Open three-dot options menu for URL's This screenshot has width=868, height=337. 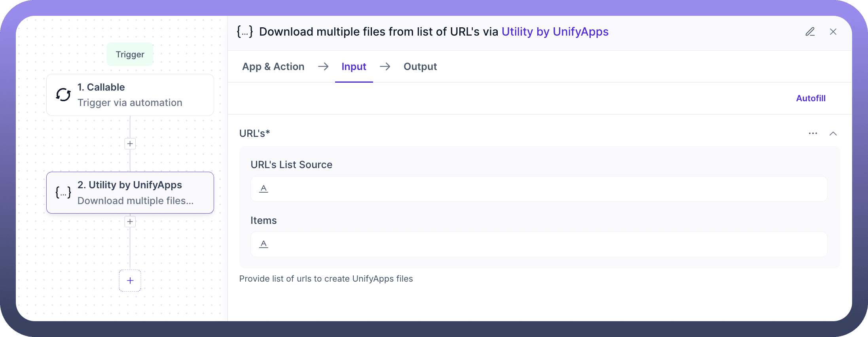(813, 133)
